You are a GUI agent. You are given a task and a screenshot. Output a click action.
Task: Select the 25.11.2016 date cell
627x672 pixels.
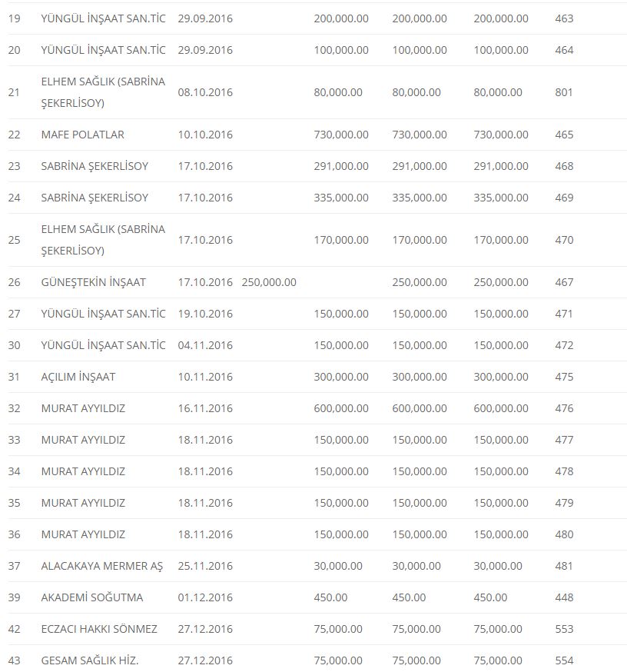click(204, 566)
